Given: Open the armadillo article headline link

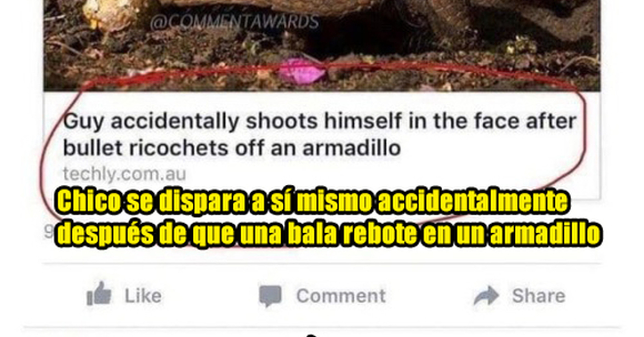Looking at the screenshot, I should [x=320, y=135].
